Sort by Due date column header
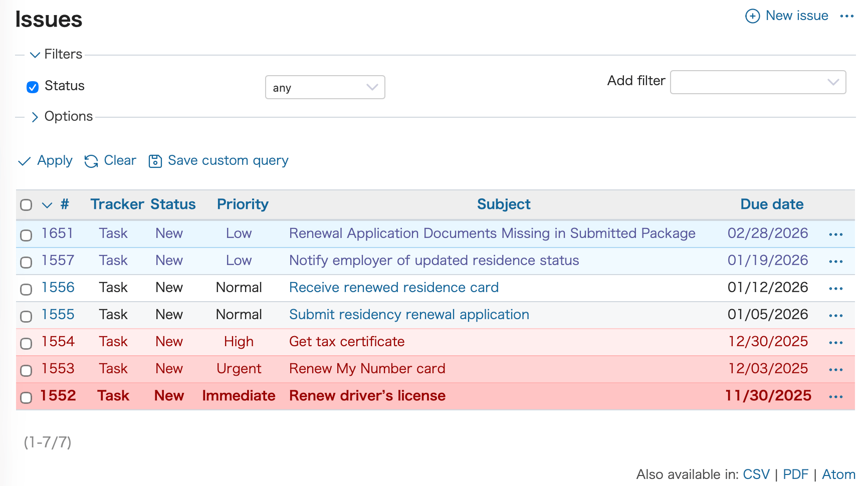This screenshot has width=868, height=486. (x=772, y=204)
